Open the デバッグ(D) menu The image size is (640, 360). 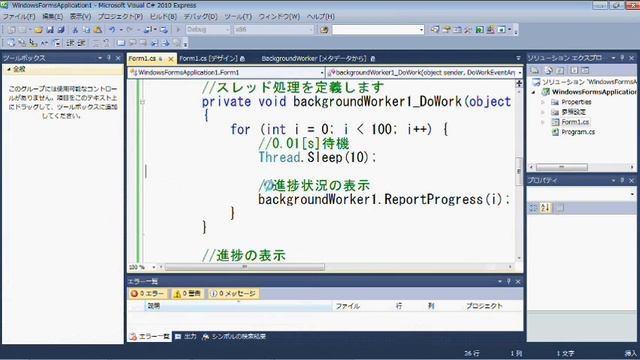(x=200, y=17)
